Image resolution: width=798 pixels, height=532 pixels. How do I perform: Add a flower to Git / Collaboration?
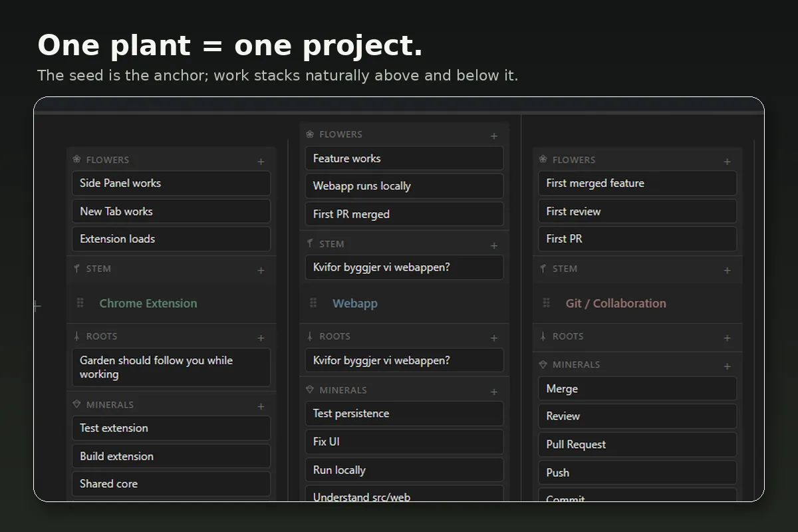click(727, 162)
